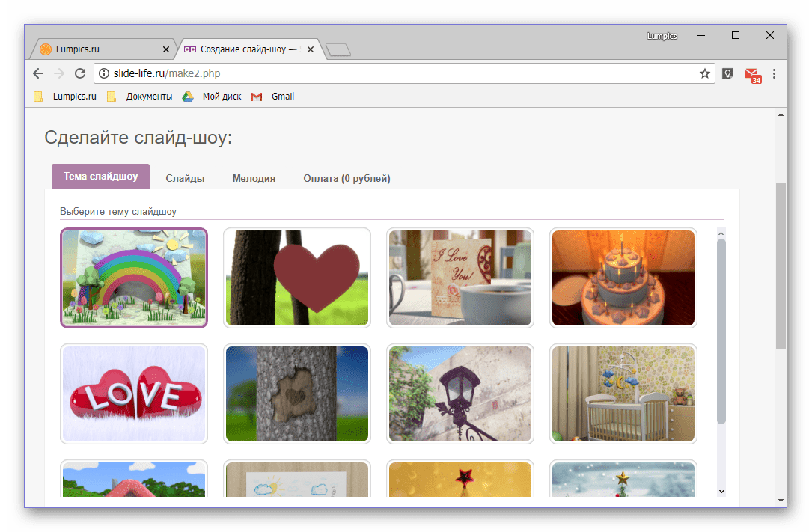812x532 pixels.
Task: Go back using the browser back arrow
Action: tap(38, 73)
